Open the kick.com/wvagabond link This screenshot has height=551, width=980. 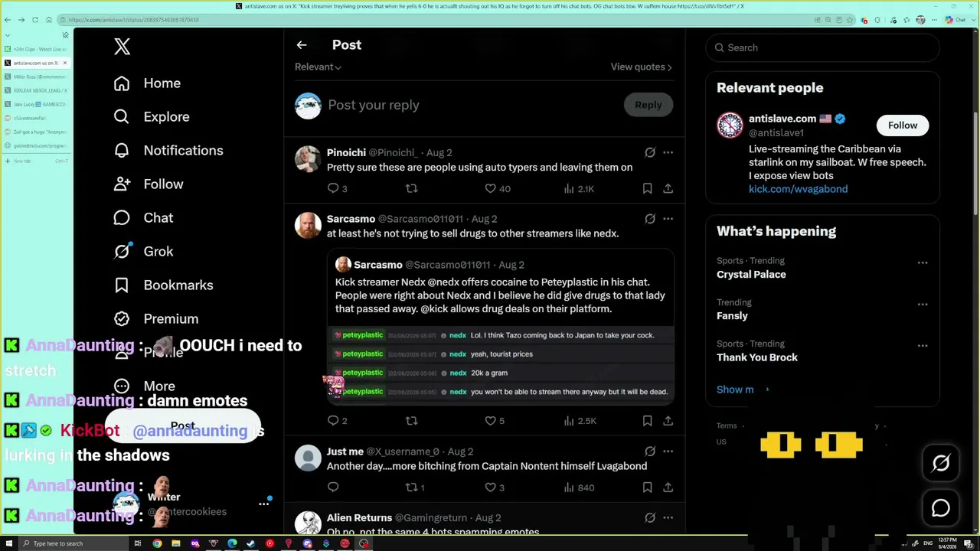pos(798,189)
